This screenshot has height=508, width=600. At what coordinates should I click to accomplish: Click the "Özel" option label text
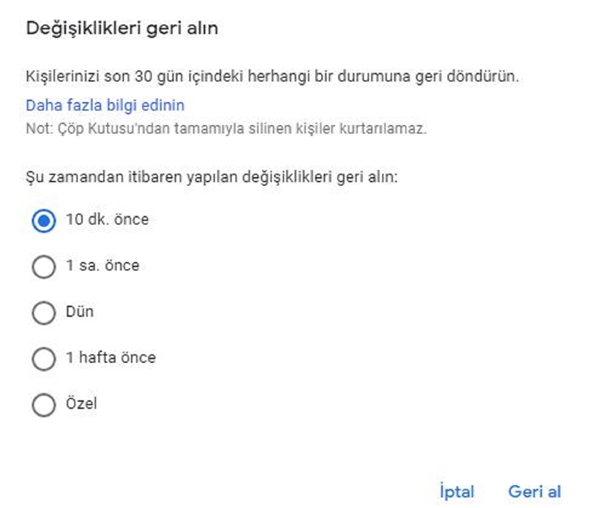click(x=81, y=404)
